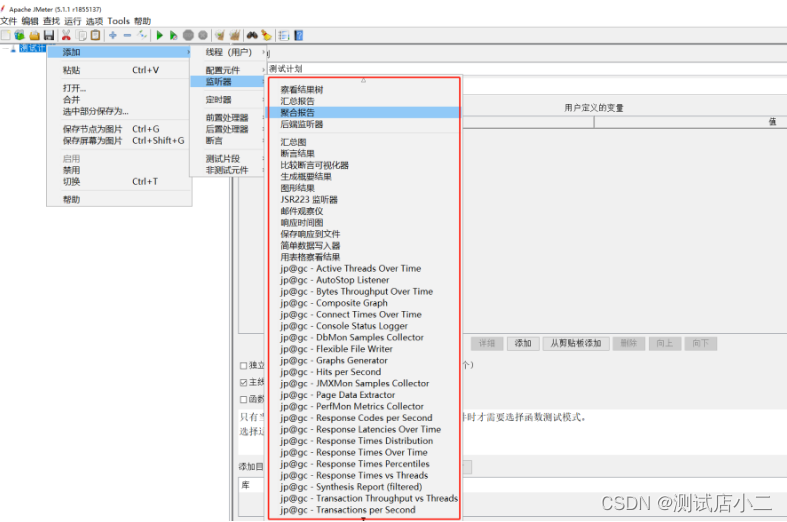The width and height of the screenshot is (787, 522).
Task: Expand the 测试片段 submenu
Action: click(228, 159)
